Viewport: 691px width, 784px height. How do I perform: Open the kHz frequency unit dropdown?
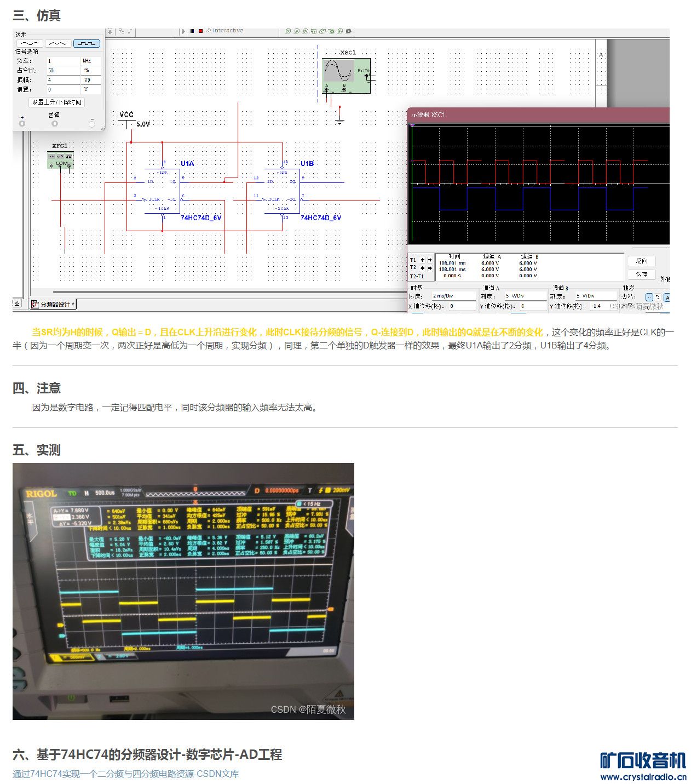[91, 61]
